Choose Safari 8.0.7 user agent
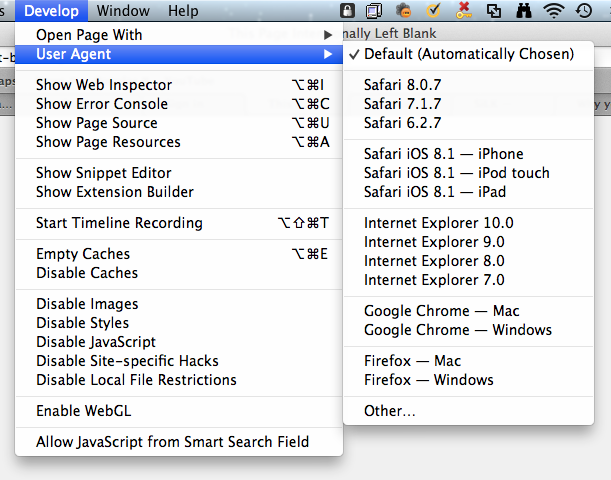Screen dimensions: 611x480 pos(468,85)
